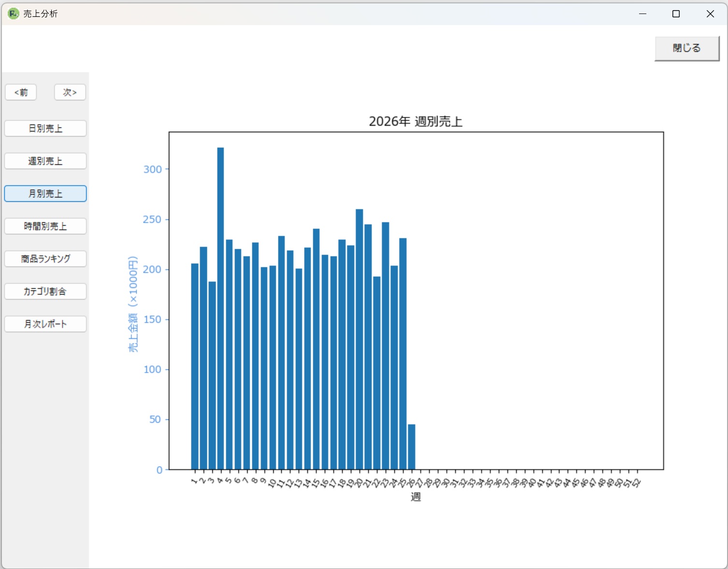Click the week 20 bar near 260

359,338
